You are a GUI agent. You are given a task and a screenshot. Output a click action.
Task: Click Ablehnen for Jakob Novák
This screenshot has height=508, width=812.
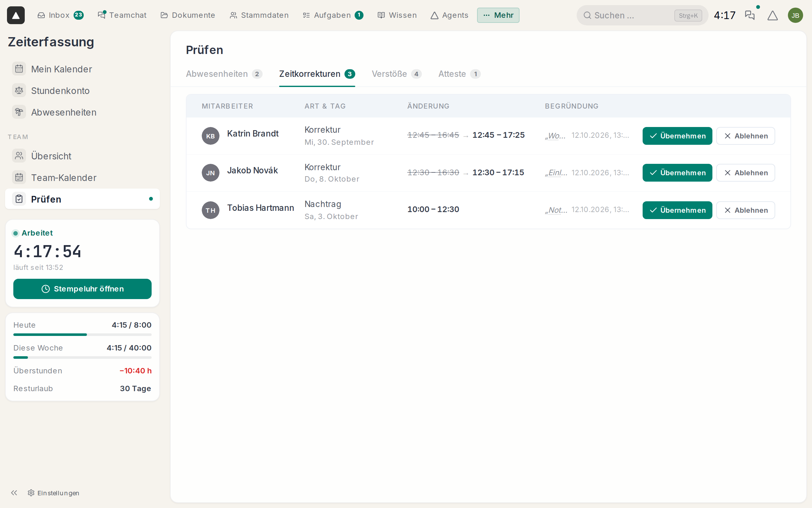pyautogui.click(x=746, y=173)
